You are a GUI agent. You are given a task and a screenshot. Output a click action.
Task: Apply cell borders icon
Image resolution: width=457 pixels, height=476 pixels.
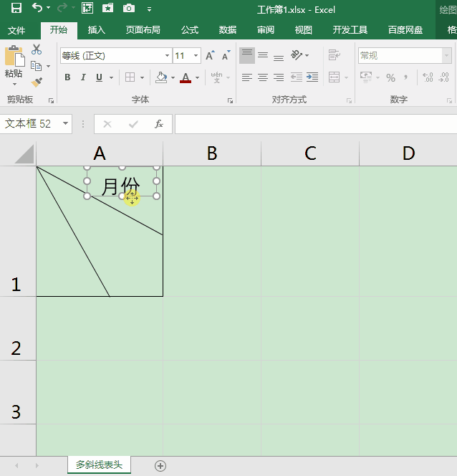(130, 77)
